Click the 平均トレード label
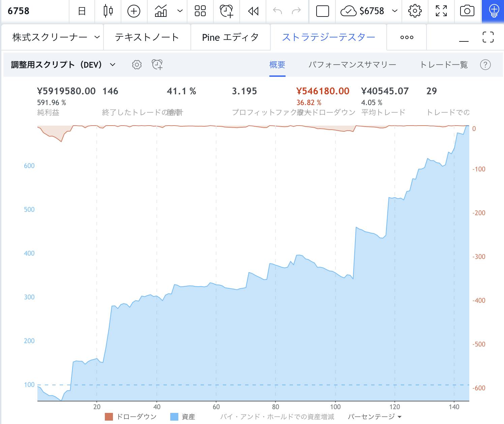Screen dimensions: 504x424 tap(383, 112)
